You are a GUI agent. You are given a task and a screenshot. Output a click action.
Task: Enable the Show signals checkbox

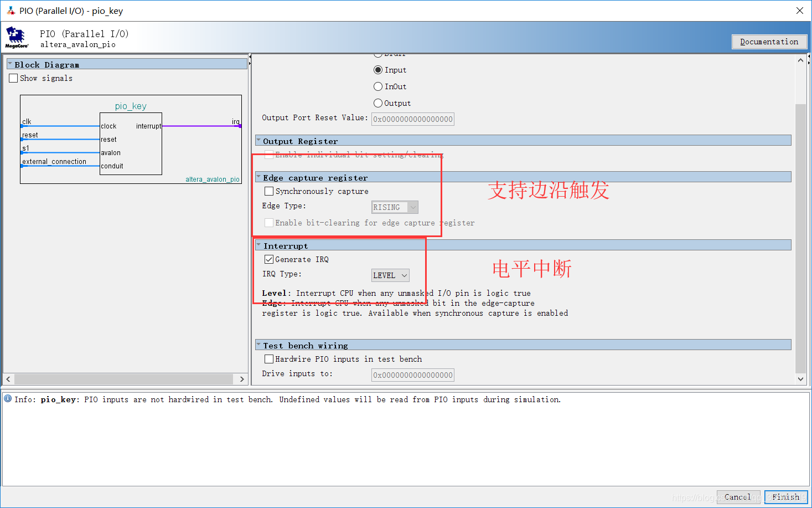pyautogui.click(x=13, y=78)
